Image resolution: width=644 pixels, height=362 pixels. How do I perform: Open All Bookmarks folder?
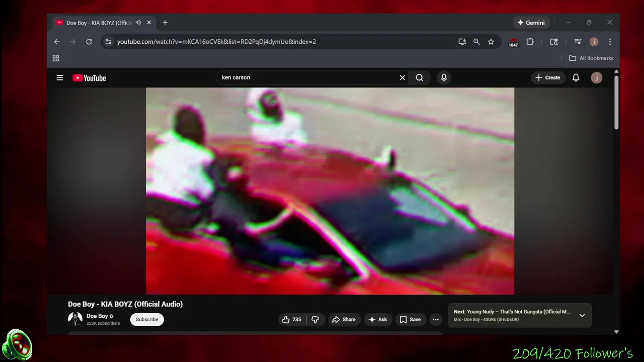coord(591,58)
